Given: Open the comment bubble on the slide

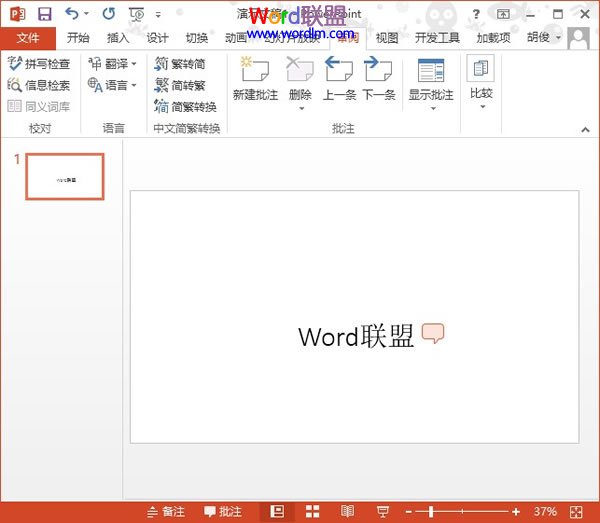Looking at the screenshot, I should 433,333.
